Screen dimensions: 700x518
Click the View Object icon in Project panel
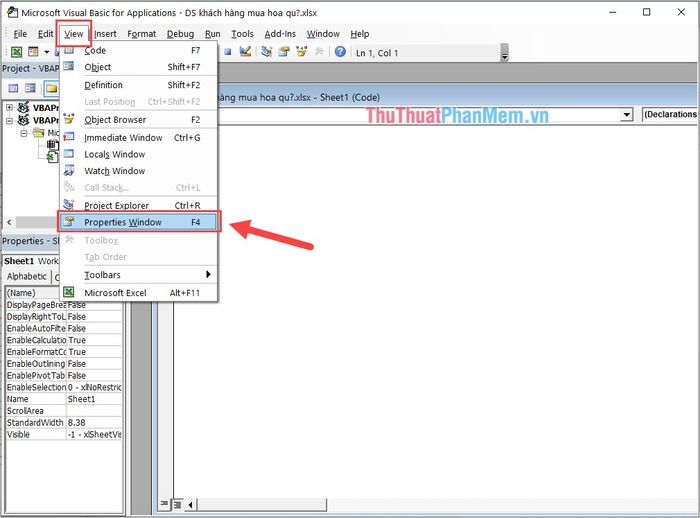point(30,88)
